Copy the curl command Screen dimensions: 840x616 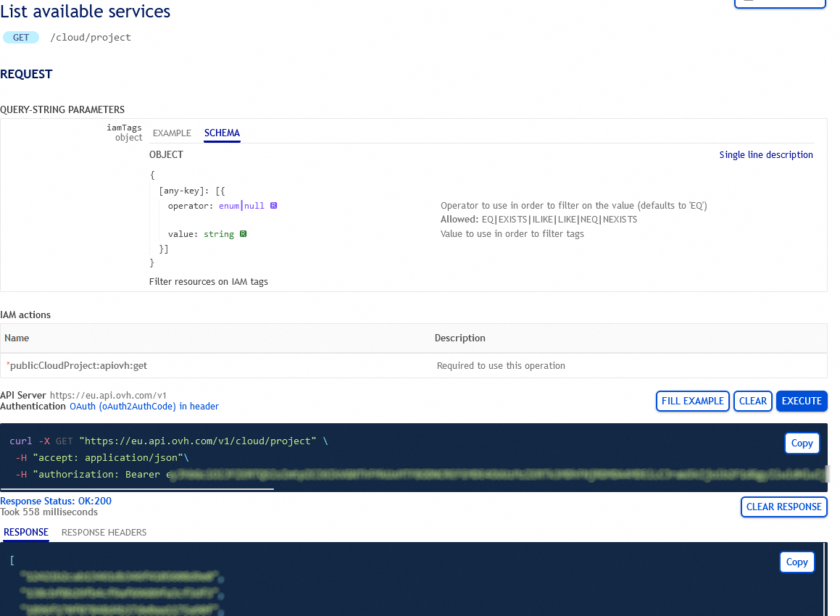(802, 443)
